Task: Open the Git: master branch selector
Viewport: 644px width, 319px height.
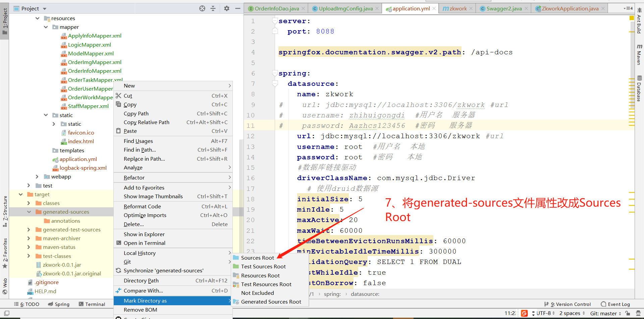Action: pos(606,313)
